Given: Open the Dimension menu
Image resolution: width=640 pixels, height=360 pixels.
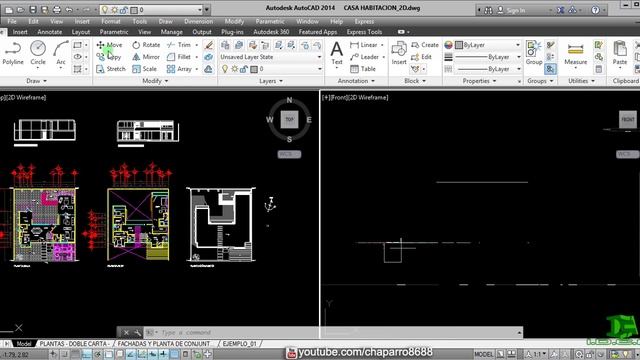Looking at the screenshot, I should pyautogui.click(x=198, y=21).
